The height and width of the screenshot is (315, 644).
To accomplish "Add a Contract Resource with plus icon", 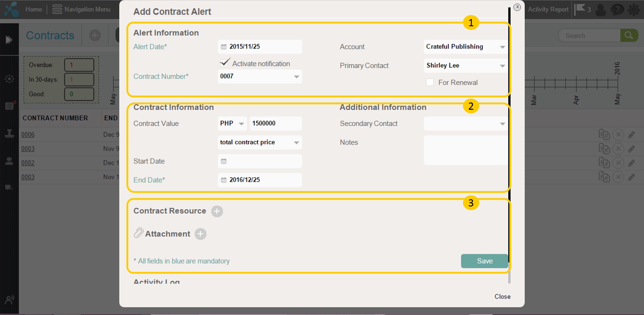I will [x=217, y=211].
